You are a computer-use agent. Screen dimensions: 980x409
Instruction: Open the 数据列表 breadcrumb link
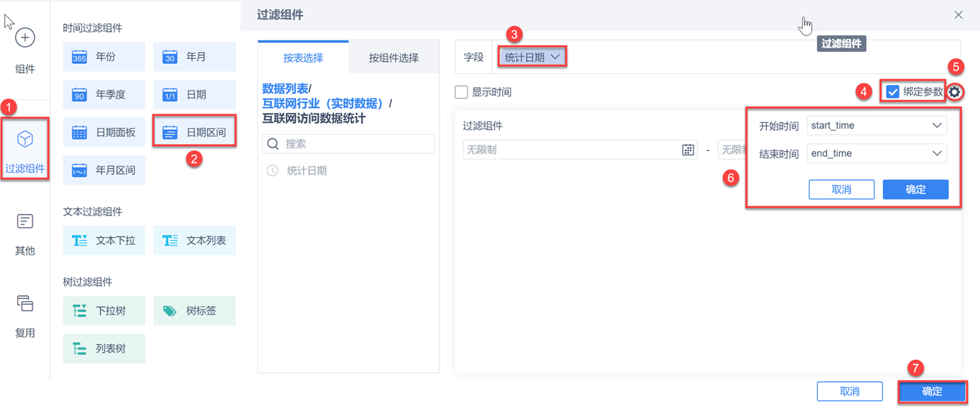pyautogui.click(x=285, y=88)
